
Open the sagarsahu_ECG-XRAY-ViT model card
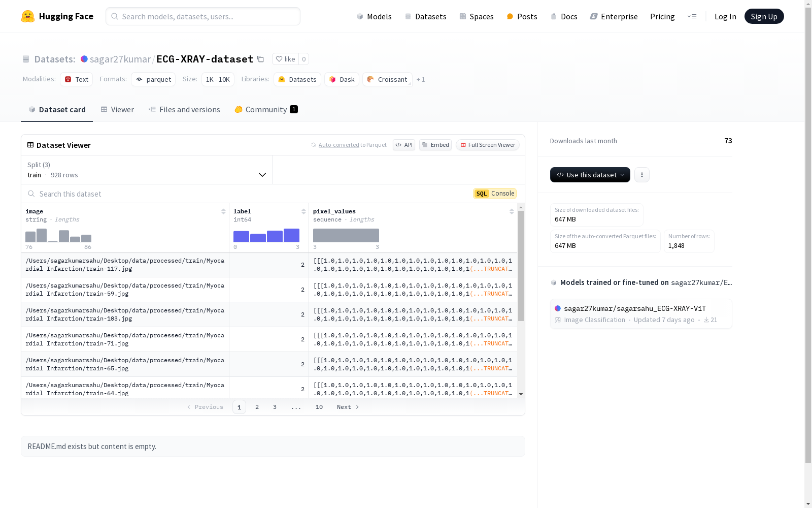click(x=641, y=314)
